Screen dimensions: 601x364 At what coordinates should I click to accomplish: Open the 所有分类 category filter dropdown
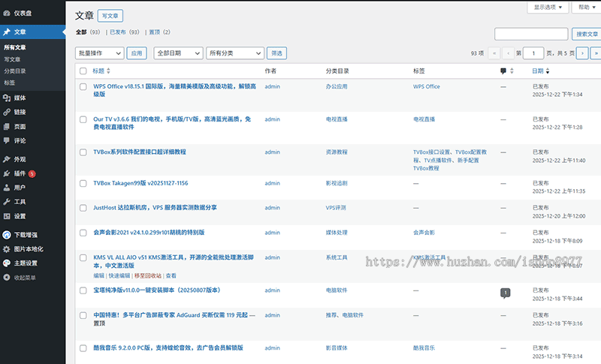point(235,53)
